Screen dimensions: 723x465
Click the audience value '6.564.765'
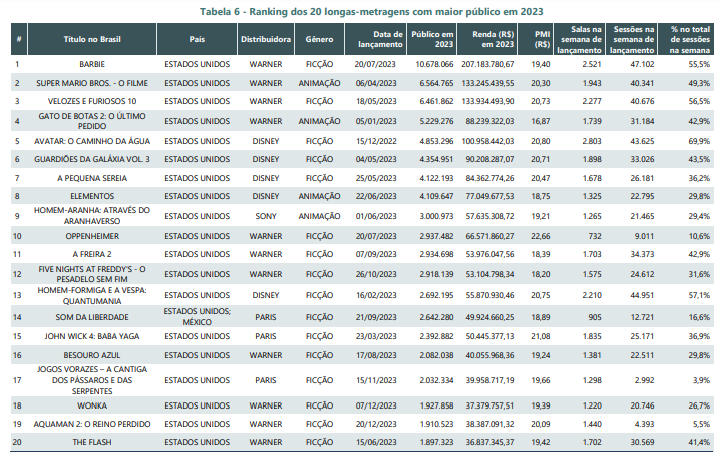436,83
